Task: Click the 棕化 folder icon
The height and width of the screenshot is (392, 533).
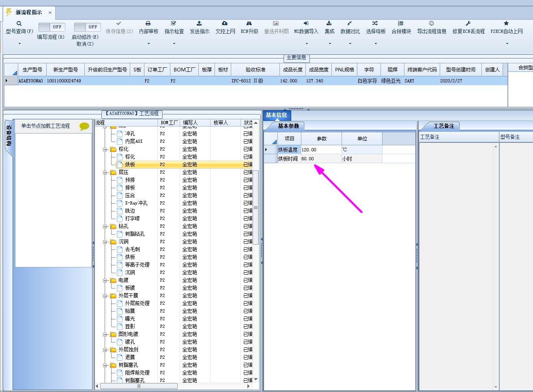Action: point(114,149)
